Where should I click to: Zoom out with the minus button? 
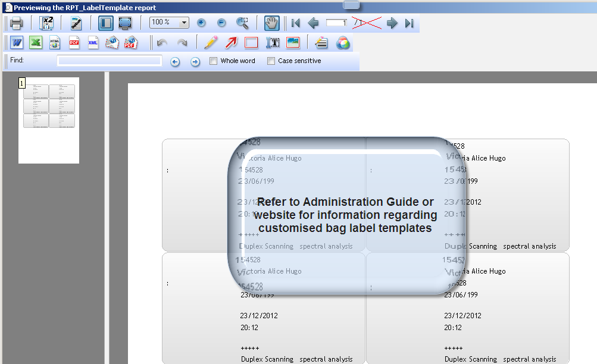pyautogui.click(x=221, y=23)
